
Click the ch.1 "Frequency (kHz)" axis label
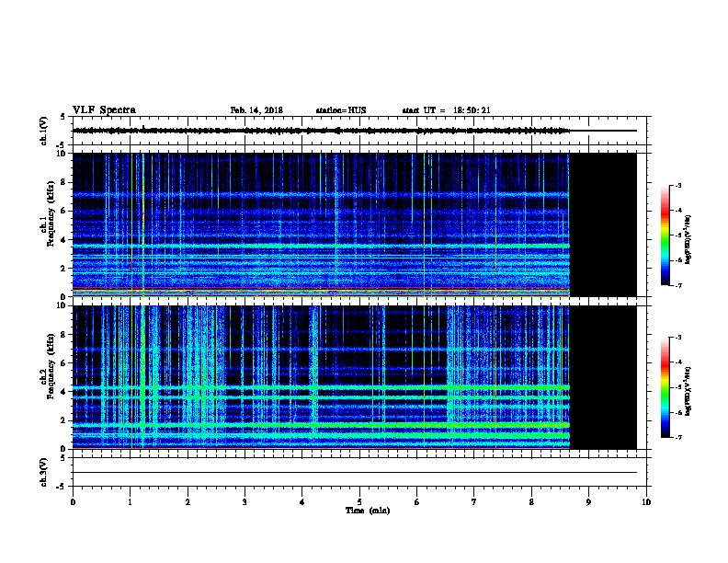(x=51, y=213)
